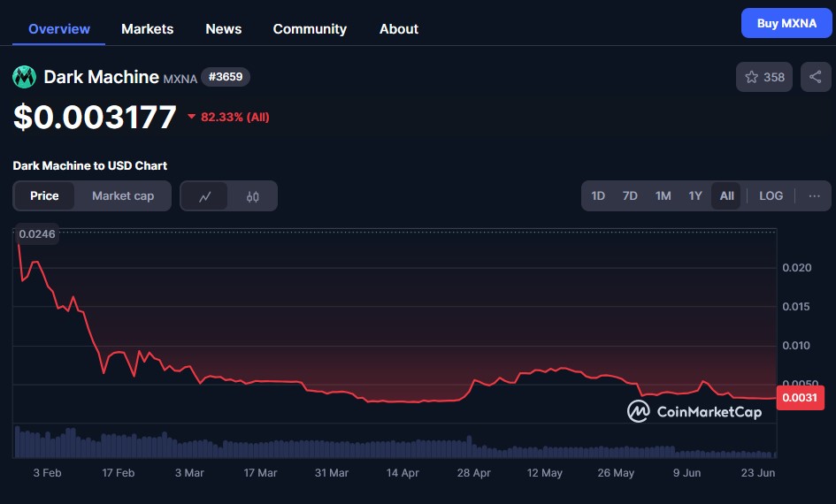
Task: Toggle LOG scale on chart
Action: pyautogui.click(x=771, y=196)
